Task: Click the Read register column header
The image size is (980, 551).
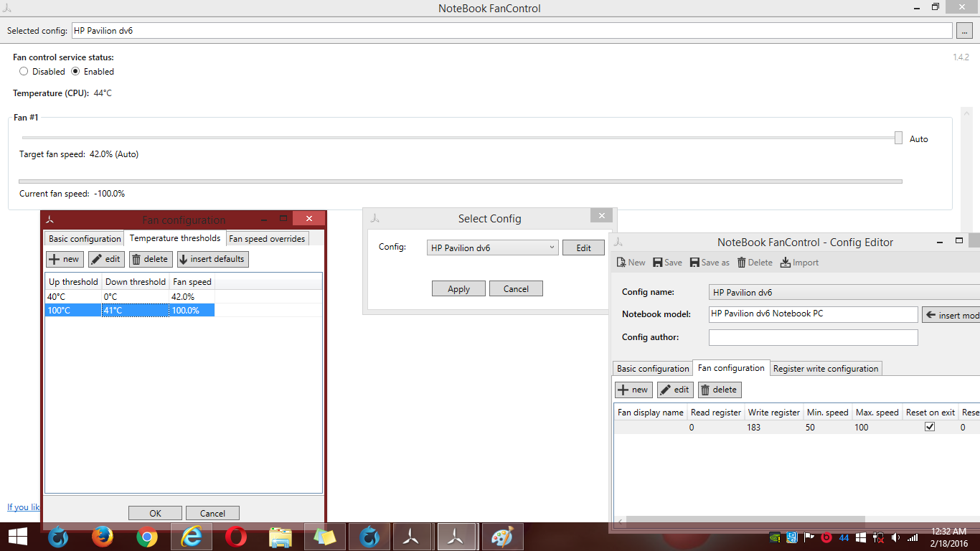Action: 715,413
